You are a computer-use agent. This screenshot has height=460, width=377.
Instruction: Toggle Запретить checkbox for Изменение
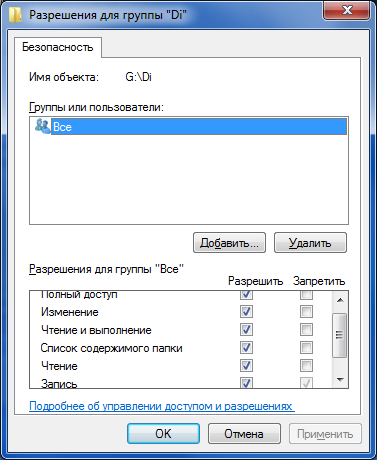(x=306, y=312)
